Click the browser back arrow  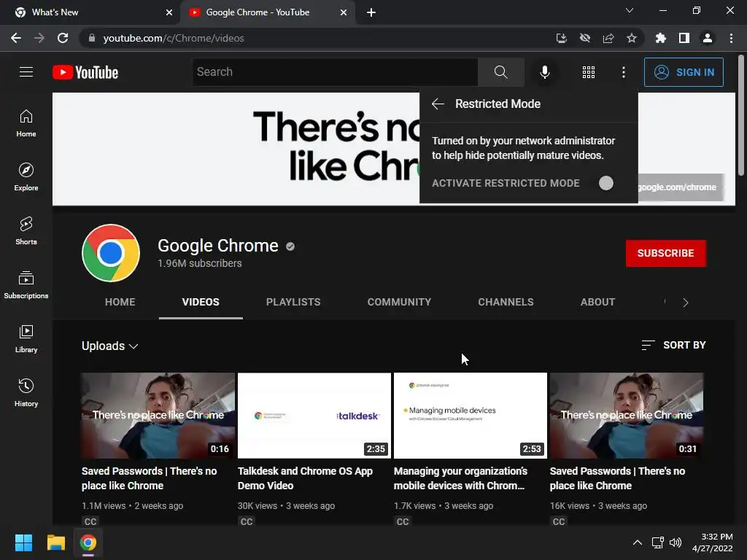coord(16,38)
